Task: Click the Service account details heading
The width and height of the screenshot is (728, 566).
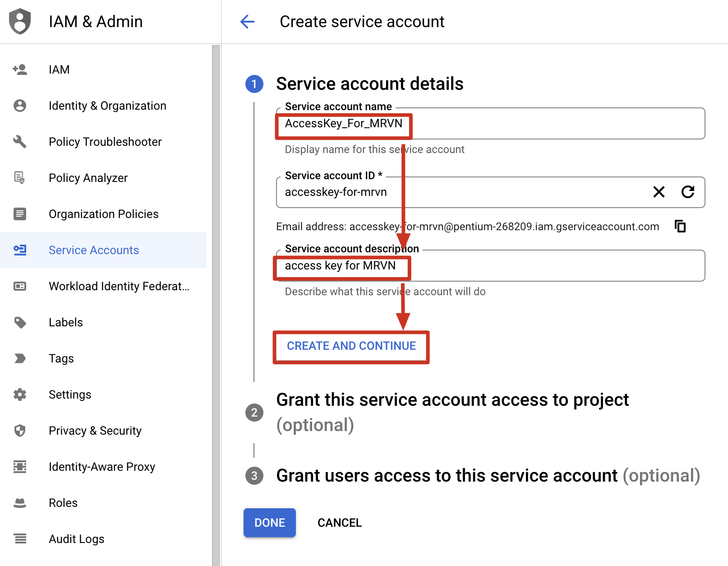Action: click(x=369, y=84)
